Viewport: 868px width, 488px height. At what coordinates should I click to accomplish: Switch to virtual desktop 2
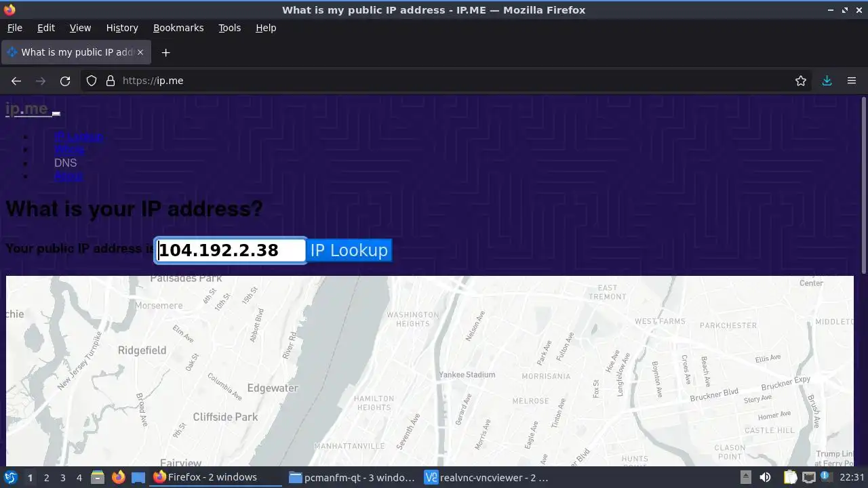pos(46,478)
